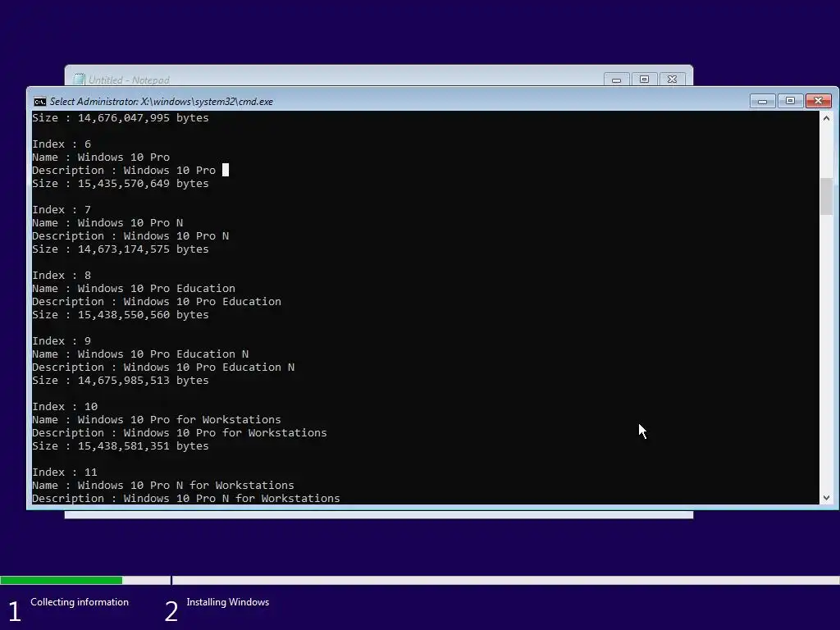Click 'Size : 15,435,570,649 bytes' line

pos(121,184)
